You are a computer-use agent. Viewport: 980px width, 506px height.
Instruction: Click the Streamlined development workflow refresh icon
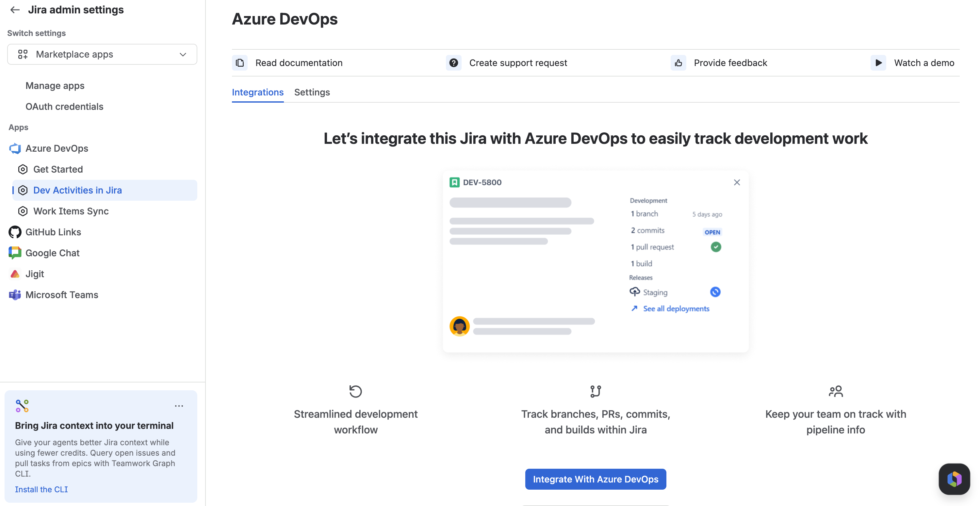(x=355, y=391)
